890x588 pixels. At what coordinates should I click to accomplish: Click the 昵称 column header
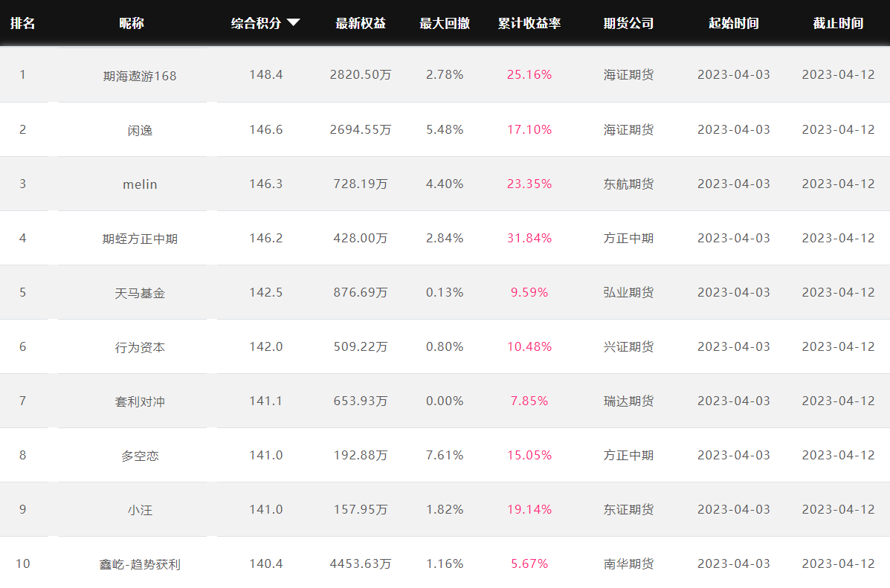coord(132,23)
